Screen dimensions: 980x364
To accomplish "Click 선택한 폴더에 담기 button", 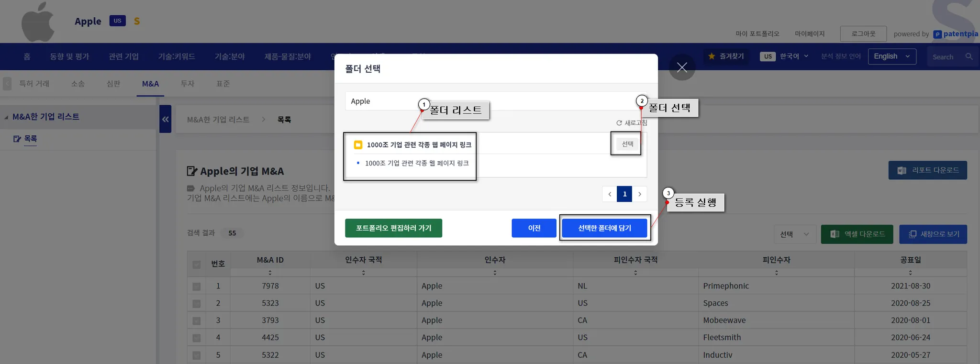I will pyautogui.click(x=604, y=228).
